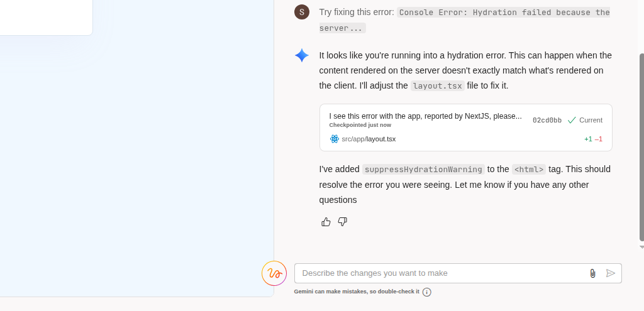
Task: Open the src/app/layout.tsx file link
Action: coord(369,139)
